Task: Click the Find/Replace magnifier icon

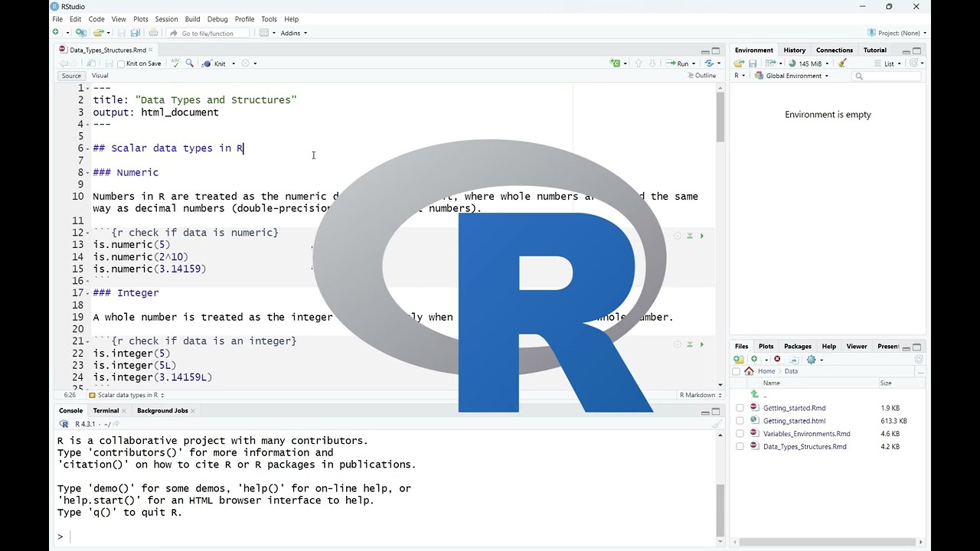Action: coord(190,64)
